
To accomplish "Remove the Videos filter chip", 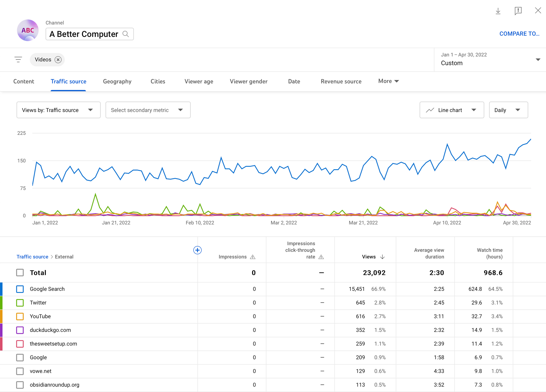I will (58, 60).
